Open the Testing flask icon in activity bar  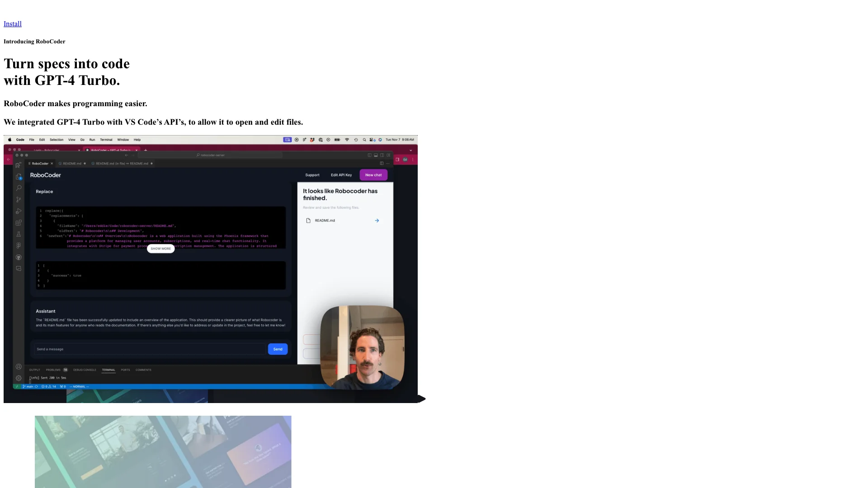19,234
